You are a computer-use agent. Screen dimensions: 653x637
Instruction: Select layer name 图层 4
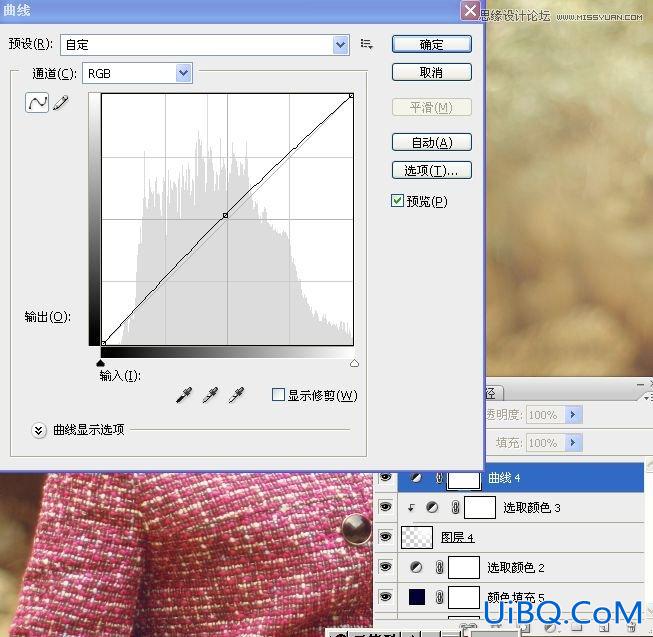(x=457, y=537)
